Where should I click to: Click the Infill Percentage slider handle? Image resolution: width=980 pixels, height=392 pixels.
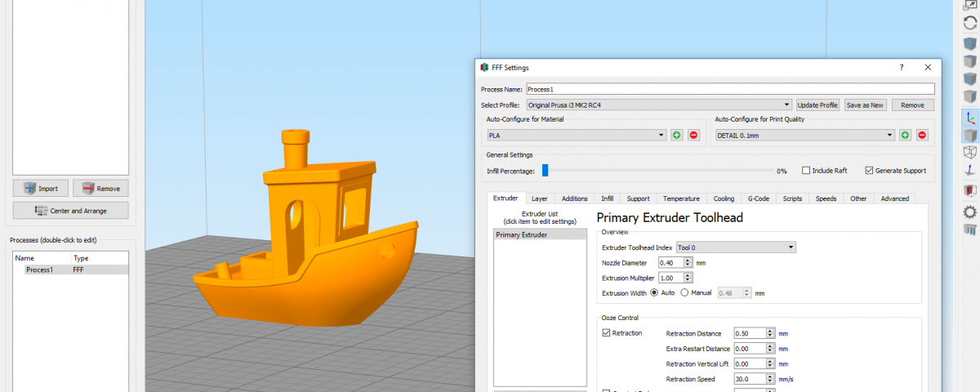click(x=545, y=171)
